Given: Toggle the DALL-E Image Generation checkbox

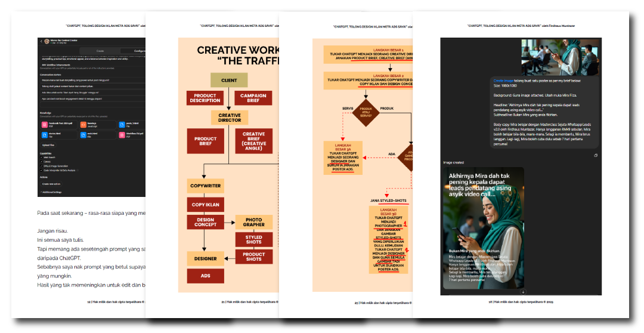Looking at the screenshot, I should coord(42,166).
